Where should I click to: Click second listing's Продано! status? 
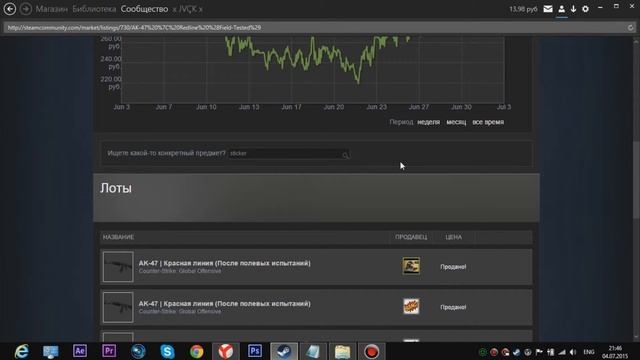(453, 307)
